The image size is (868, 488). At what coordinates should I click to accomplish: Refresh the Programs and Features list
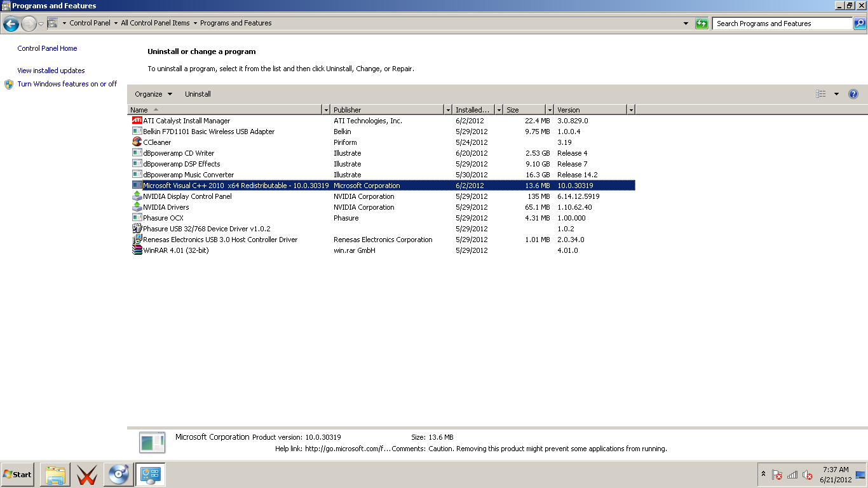[702, 24]
